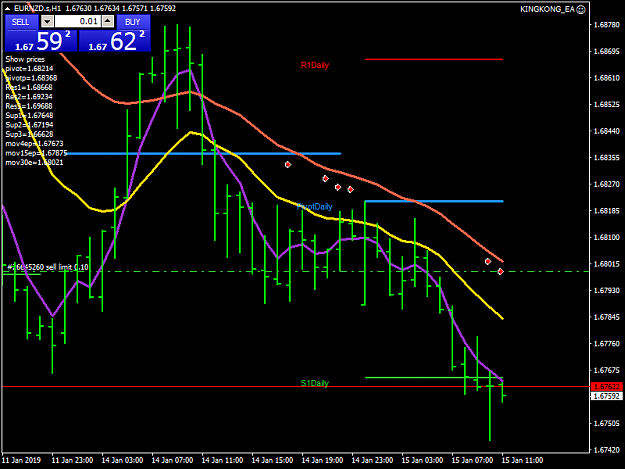
Task: Click the 11 Jan 23:00 time label
Action: point(73,460)
